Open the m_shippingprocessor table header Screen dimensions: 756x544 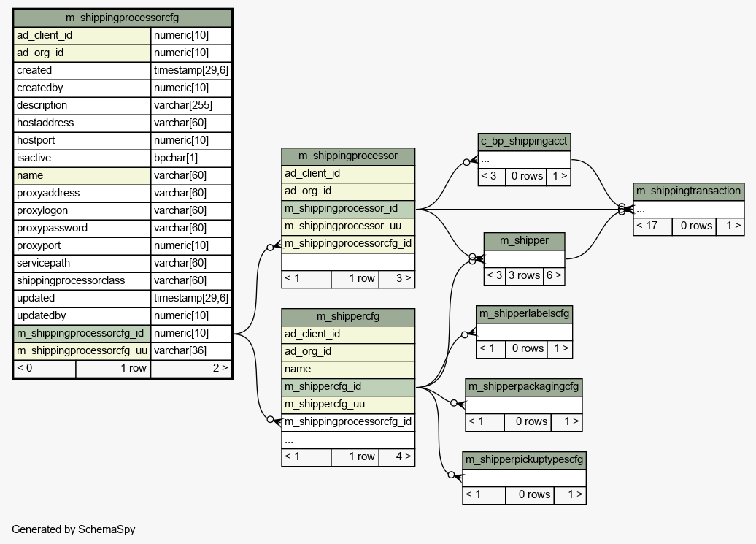tap(348, 156)
